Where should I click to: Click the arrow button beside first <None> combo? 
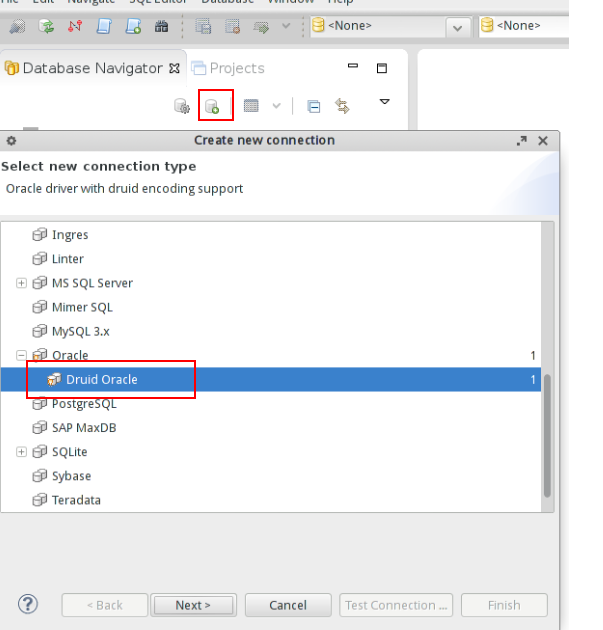click(x=458, y=28)
